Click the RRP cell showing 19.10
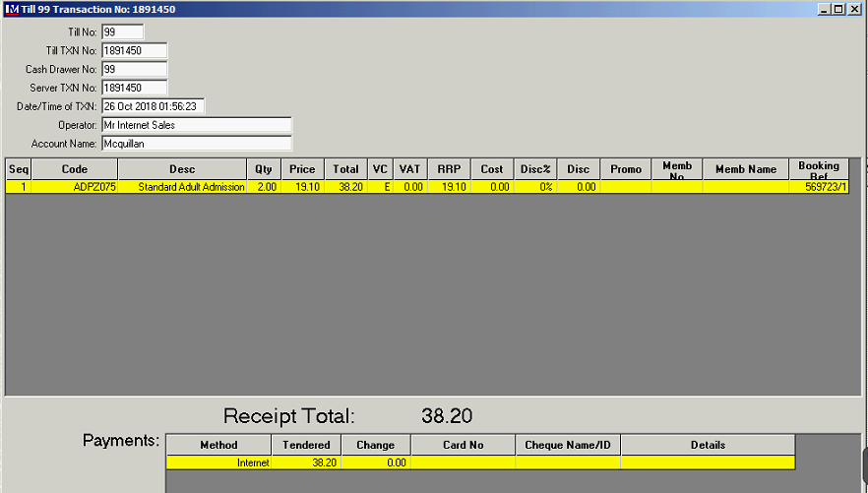Image resolution: width=868 pixels, height=493 pixels. (449, 187)
